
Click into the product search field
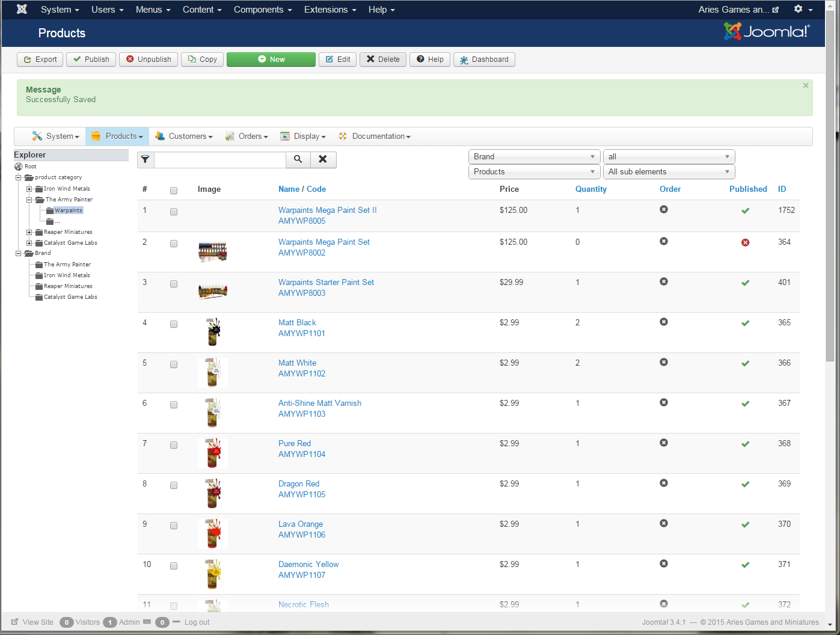click(220, 159)
